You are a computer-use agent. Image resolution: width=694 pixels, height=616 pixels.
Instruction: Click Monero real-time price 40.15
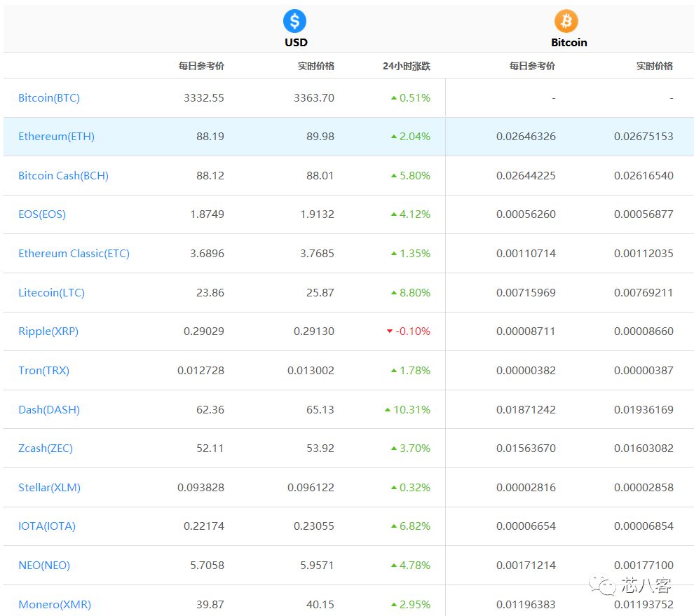click(x=320, y=605)
